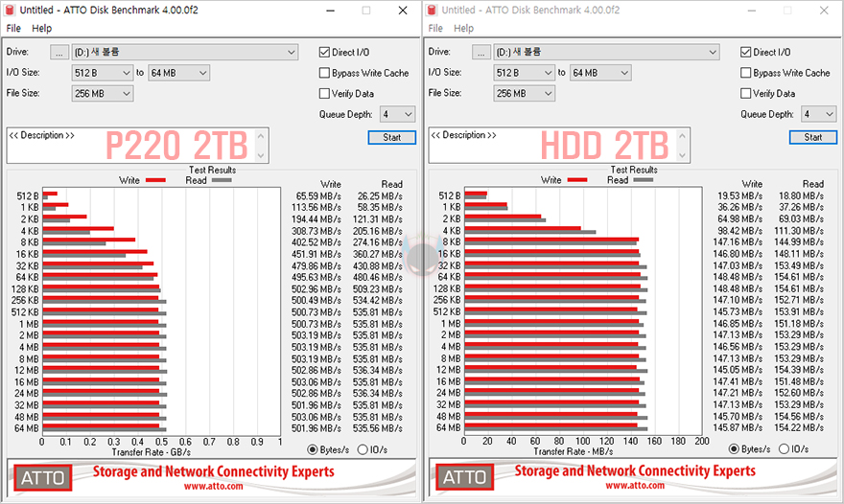Description scroll up arrow in HDD window
The width and height of the screenshot is (844, 504).
tap(683, 136)
